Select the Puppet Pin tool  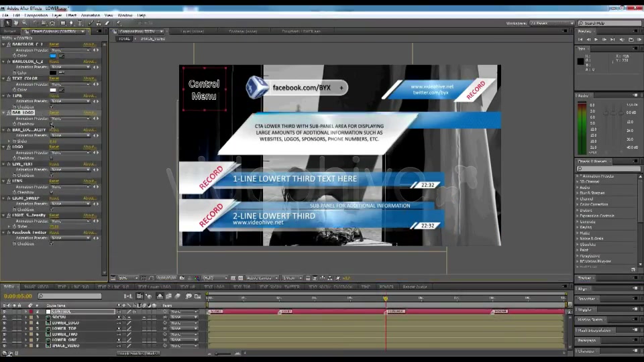(x=118, y=23)
